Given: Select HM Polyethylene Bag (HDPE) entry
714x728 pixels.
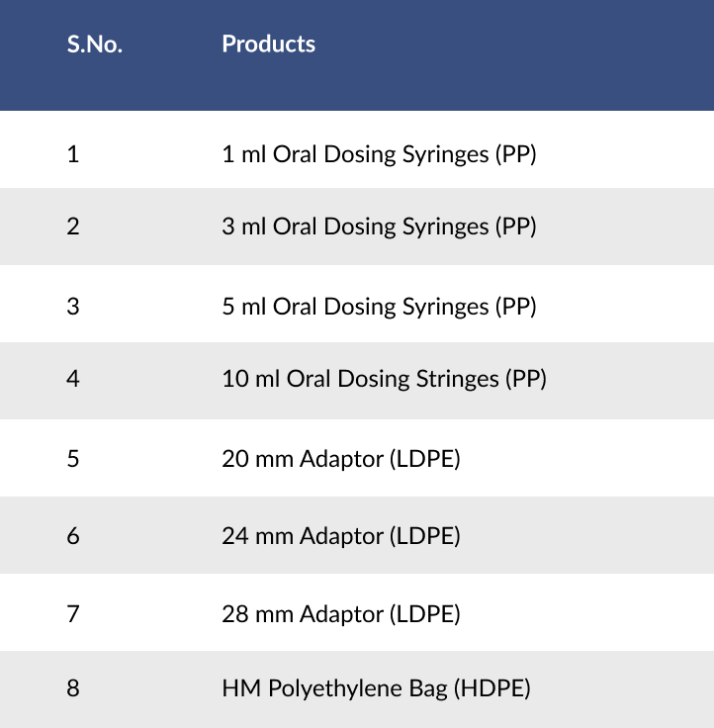Looking at the screenshot, I should point(376,688).
